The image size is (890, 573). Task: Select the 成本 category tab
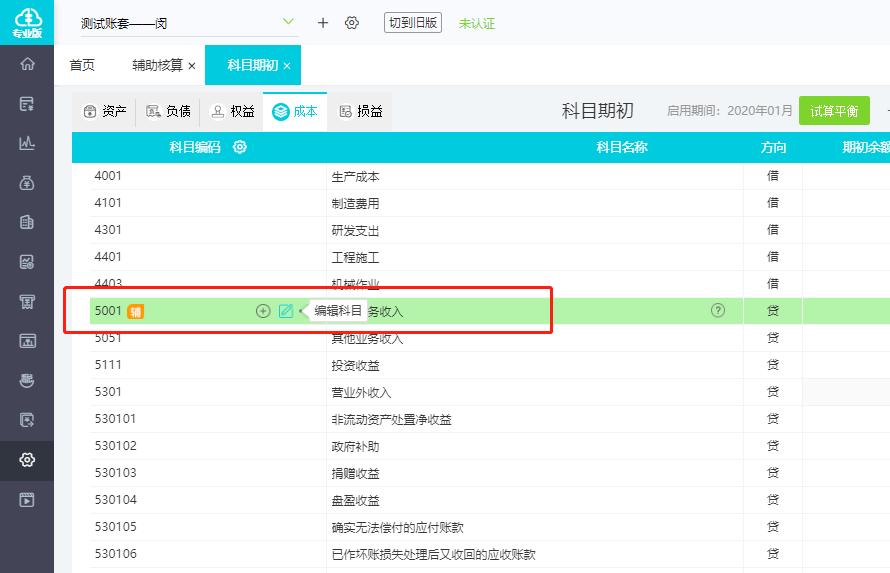pos(295,111)
